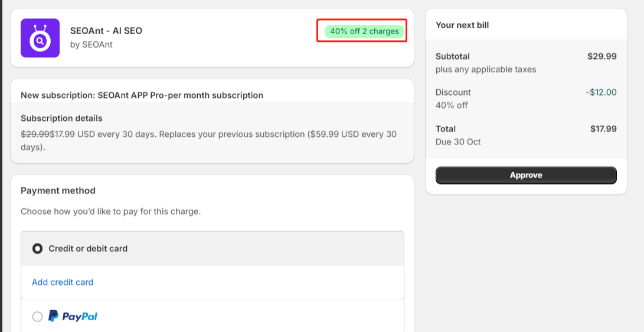Click the $17.99 total amount in bill
644x332 pixels.
(603, 129)
